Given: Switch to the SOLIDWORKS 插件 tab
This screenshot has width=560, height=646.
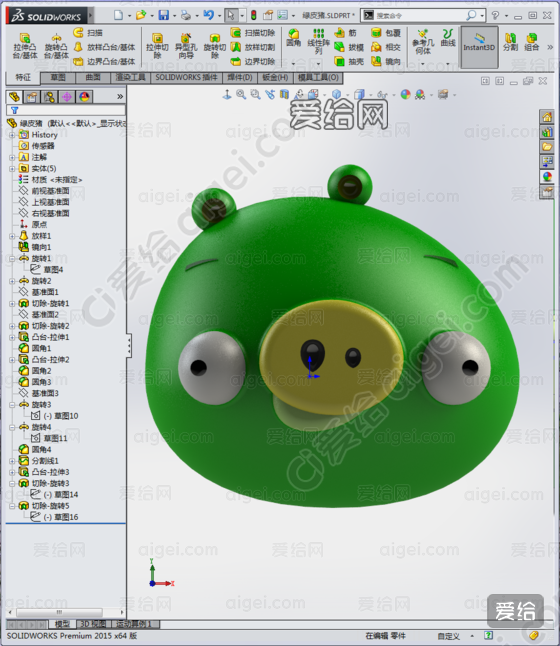Looking at the screenshot, I should click(186, 77).
